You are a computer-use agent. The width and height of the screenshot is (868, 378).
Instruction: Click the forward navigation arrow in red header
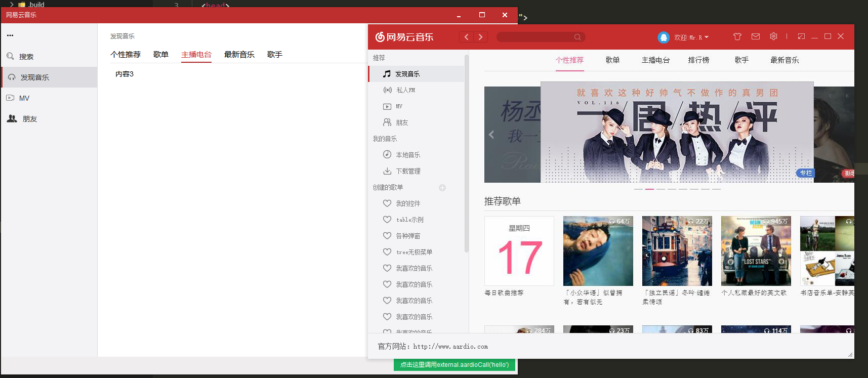tap(480, 37)
